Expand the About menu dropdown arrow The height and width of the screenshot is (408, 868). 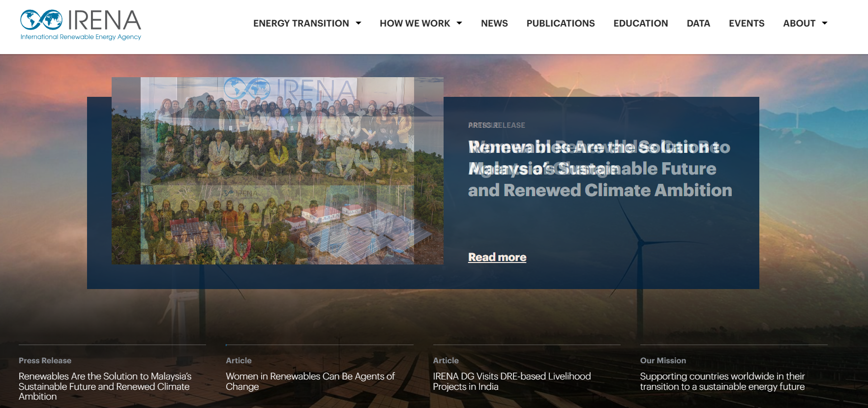point(825,23)
